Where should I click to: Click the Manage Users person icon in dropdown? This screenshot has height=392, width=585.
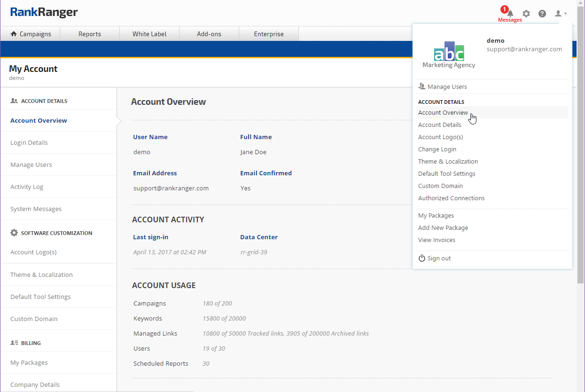pos(422,86)
